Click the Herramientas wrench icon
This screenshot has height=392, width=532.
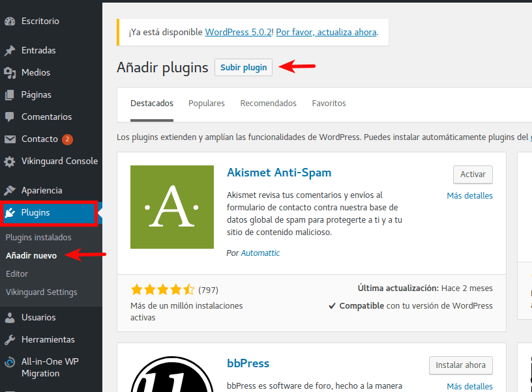point(10,339)
